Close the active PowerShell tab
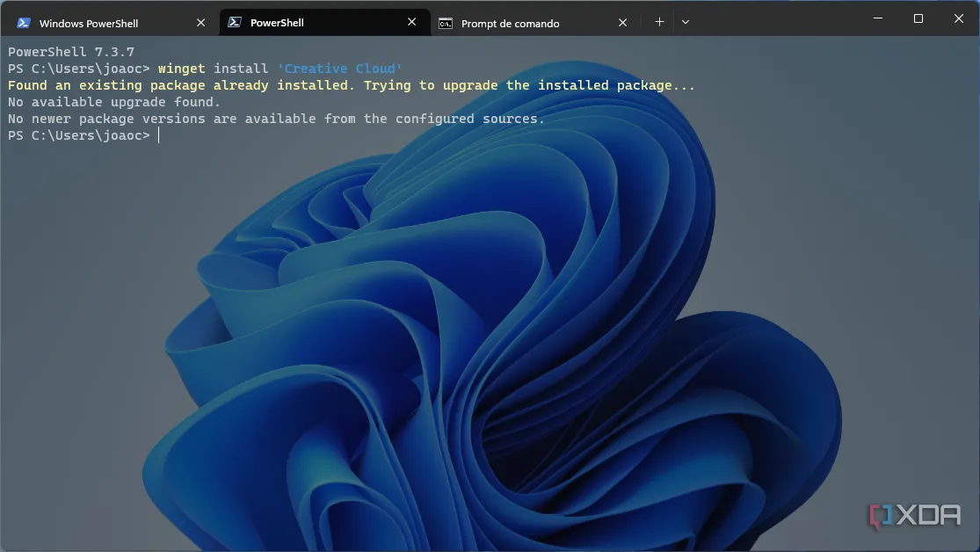 click(x=412, y=23)
